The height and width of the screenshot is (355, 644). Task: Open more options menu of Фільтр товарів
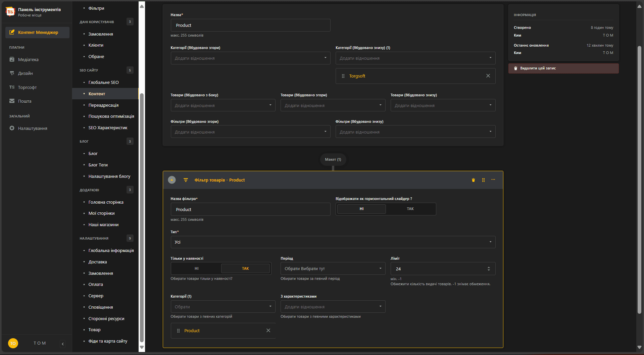tap(493, 180)
